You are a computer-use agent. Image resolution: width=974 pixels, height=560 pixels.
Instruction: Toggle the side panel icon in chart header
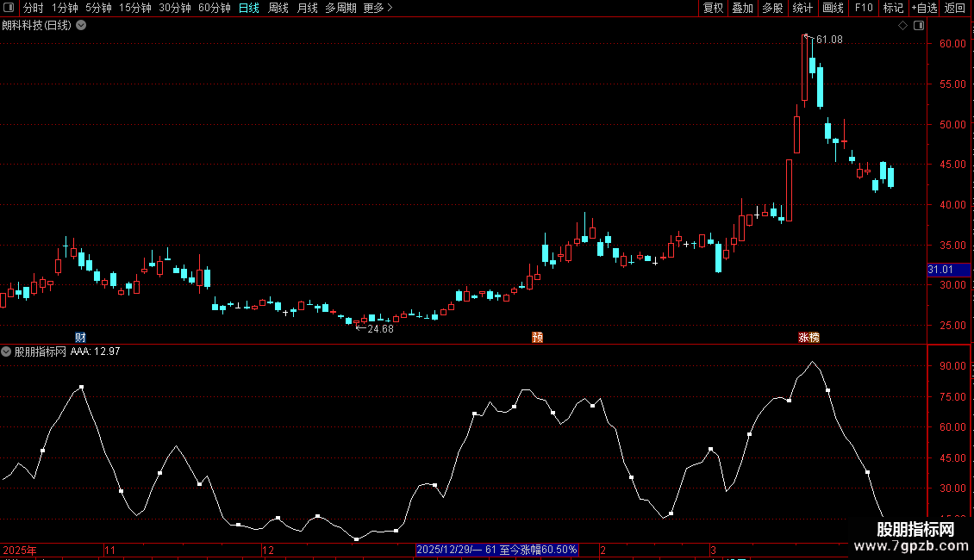tap(919, 26)
